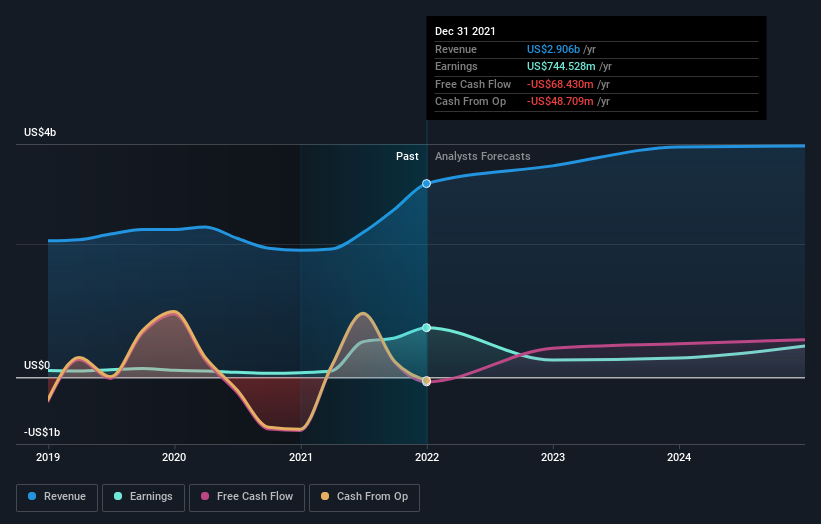Click the Revenue row label in tooltip

pos(456,49)
